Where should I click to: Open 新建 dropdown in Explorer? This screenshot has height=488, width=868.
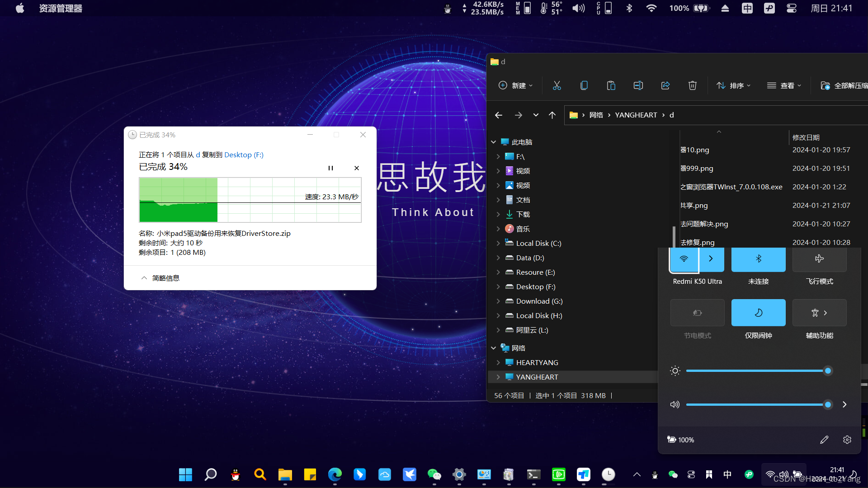[515, 85]
